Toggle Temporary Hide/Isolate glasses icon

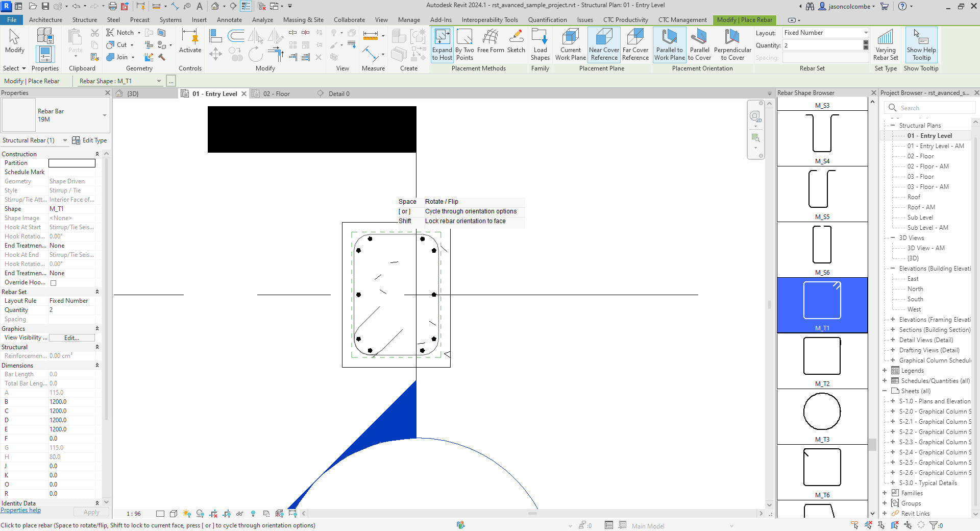[240, 514]
